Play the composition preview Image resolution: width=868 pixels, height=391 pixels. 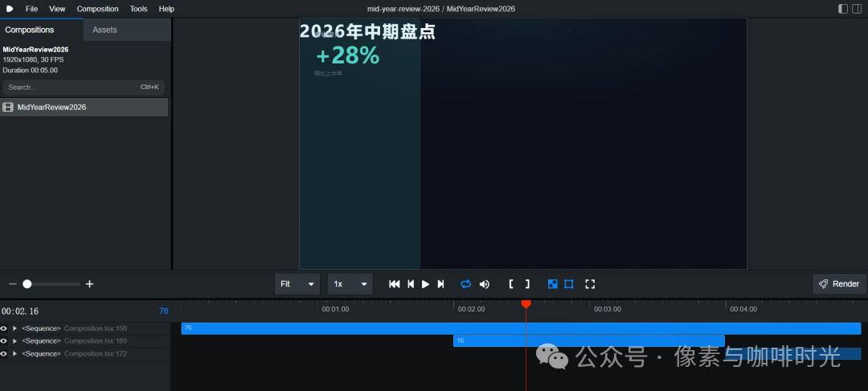pyautogui.click(x=425, y=284)
